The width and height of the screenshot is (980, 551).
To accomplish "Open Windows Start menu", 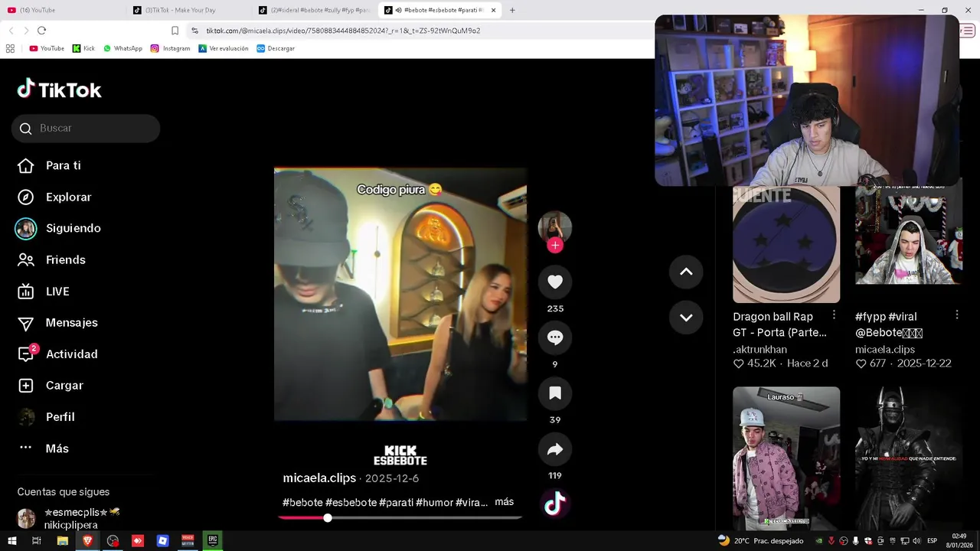I will 11,541.
